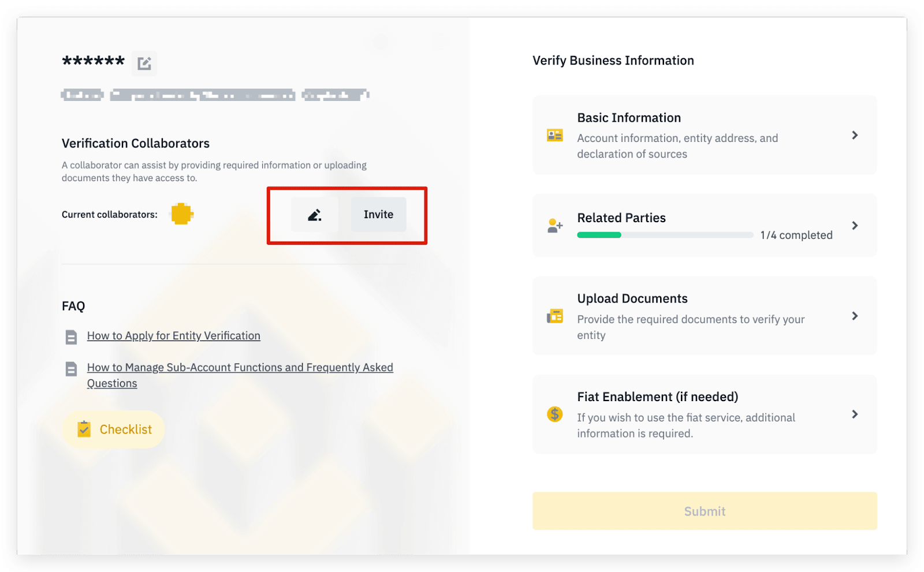Click the pencil edit collaborators icon
The height and width of the screenshot is (572, 924).
pyautogui.click(x=314, y=215)
